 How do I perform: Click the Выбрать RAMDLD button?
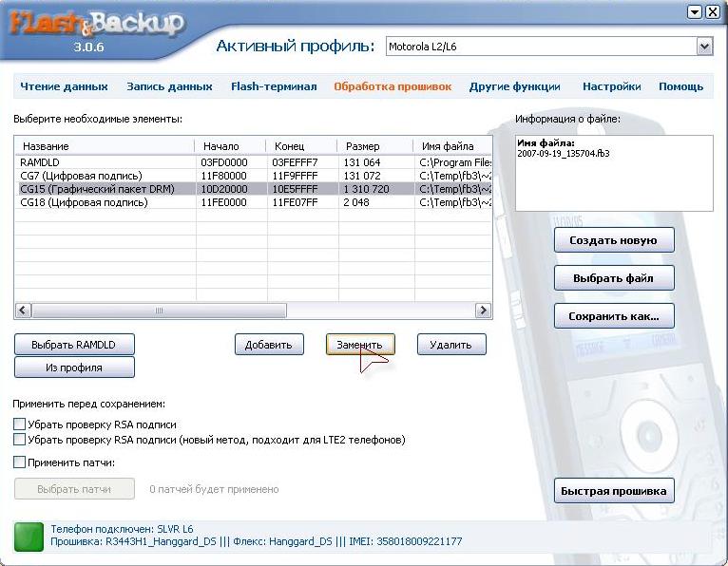(x=74, y=345)
